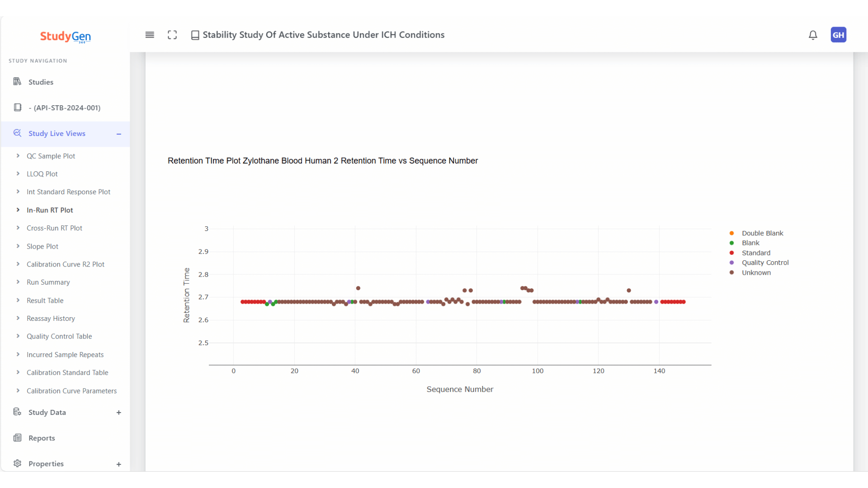Expand the Properties plus toggle
Screen dimensions: 868x488
(x=119, y=464)
